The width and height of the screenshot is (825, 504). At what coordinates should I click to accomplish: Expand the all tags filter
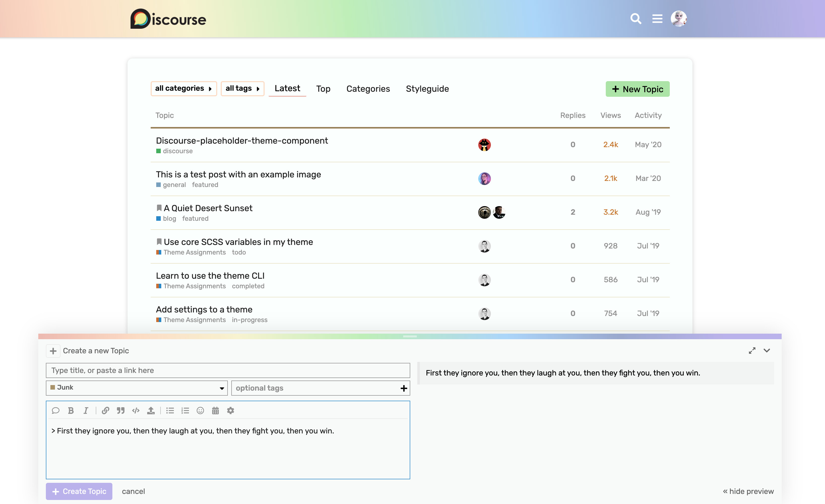(242, 88)
